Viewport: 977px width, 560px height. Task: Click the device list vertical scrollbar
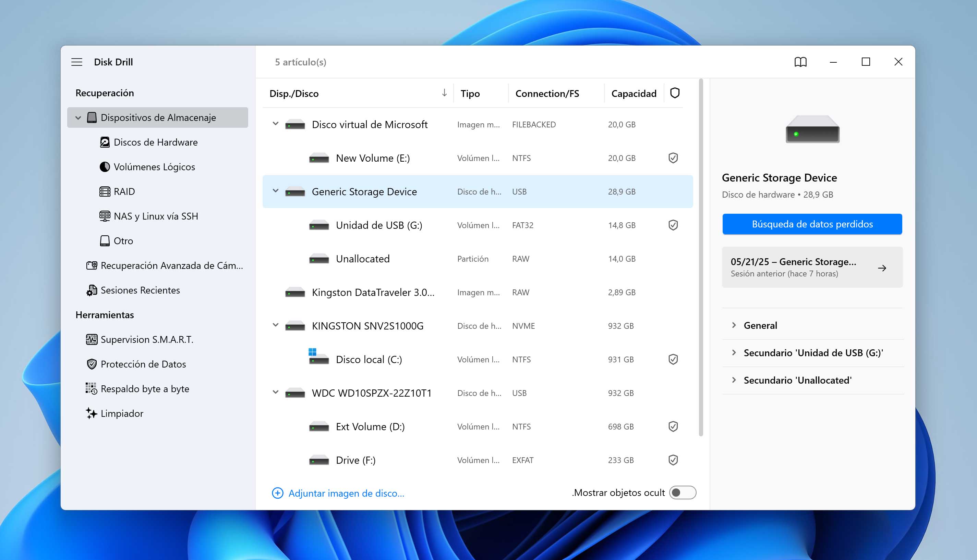point(701,258)
